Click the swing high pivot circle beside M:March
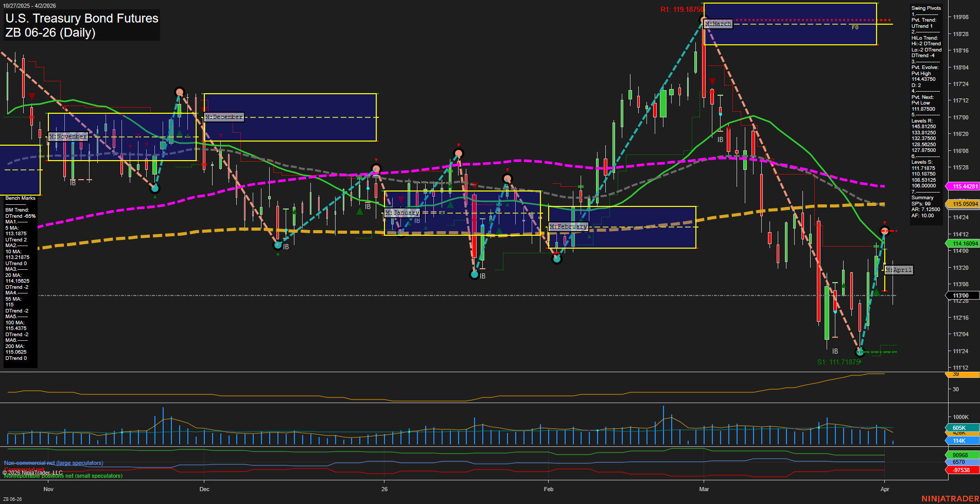This screenshot has width=980, height=504. (704, 21)
